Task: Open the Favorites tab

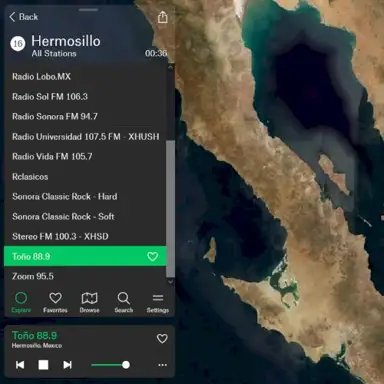Action: click(55, 302)
